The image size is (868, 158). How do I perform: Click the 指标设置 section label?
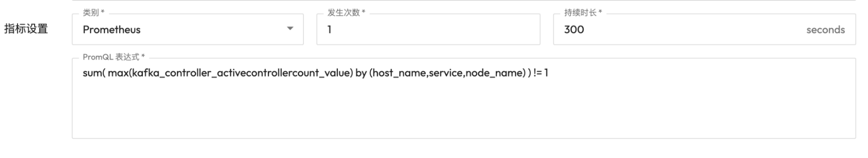tap(26, 29)
